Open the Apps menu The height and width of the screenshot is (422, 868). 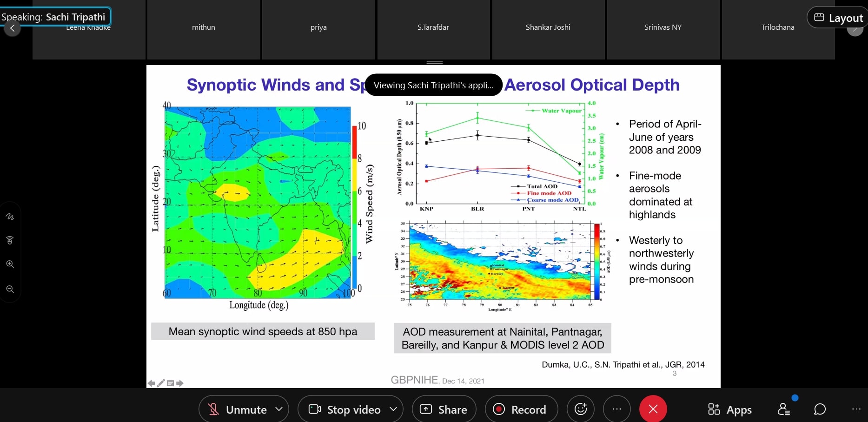729,409
